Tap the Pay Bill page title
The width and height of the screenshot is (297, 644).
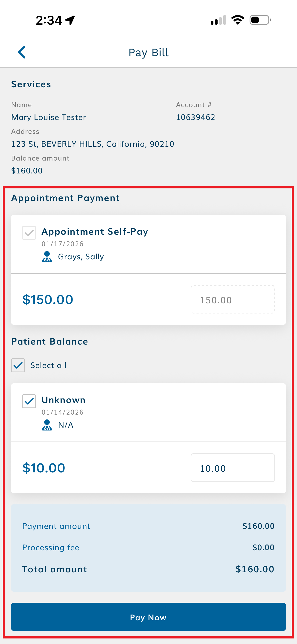click(148, 53)
